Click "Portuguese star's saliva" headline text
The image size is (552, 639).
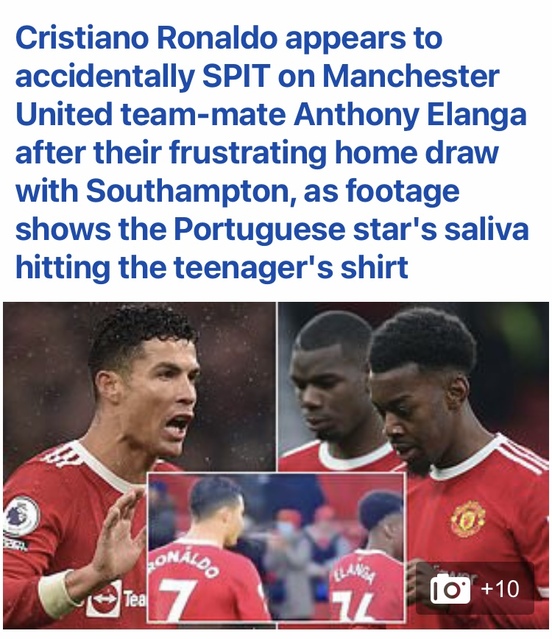(351, 229)
